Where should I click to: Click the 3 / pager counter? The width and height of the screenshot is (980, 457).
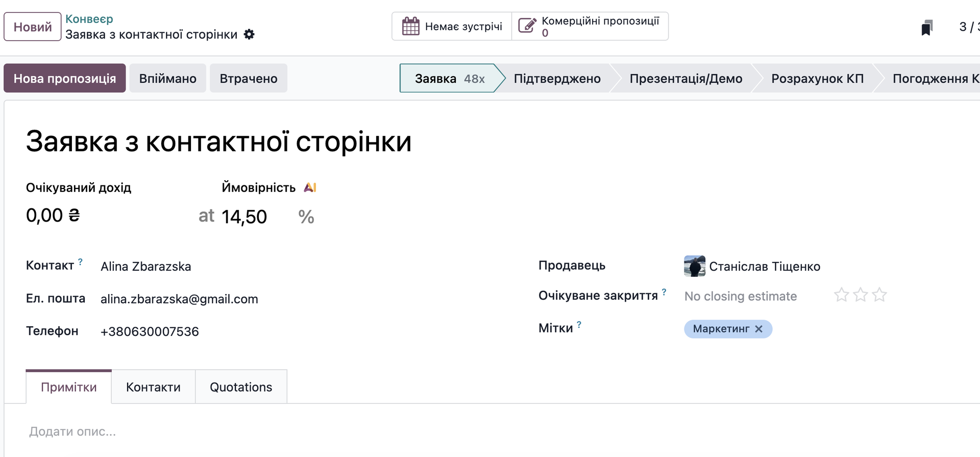969,27
